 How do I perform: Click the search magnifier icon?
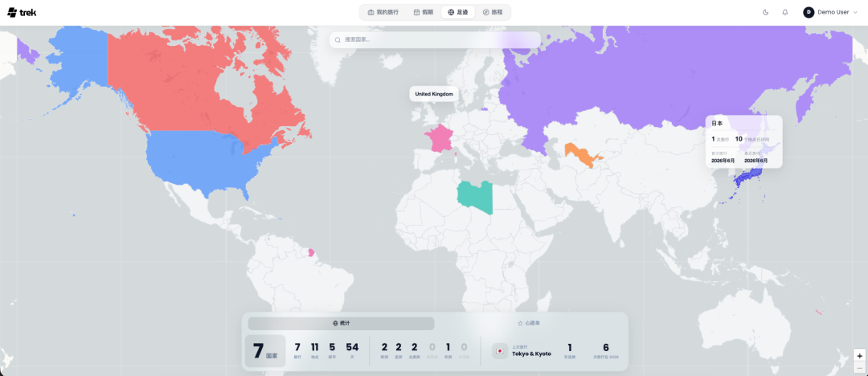point(338,40)
